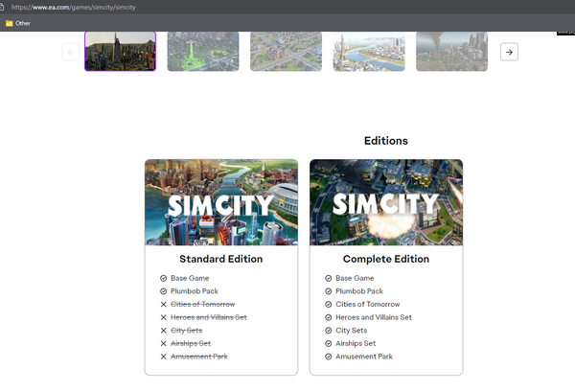The width and height of the screenshot is (575, 392).
Task: Click check icon beside Complete Amusement Park
Action: [x=328, y=357]
